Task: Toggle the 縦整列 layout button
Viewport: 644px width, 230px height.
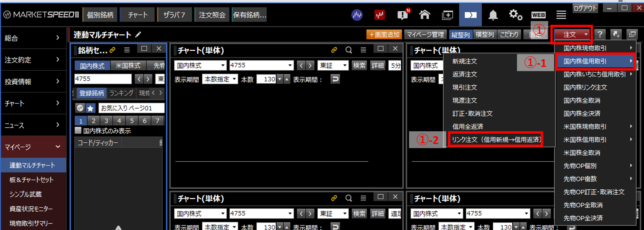Action: tap(460, 35)
